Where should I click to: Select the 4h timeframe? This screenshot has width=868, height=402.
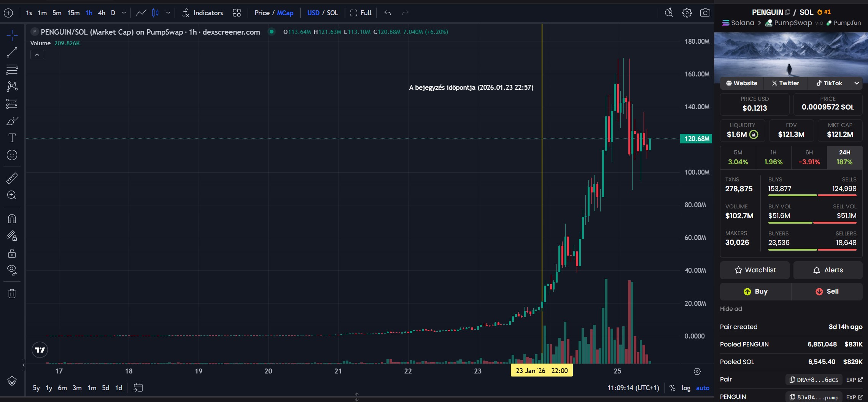102,13
